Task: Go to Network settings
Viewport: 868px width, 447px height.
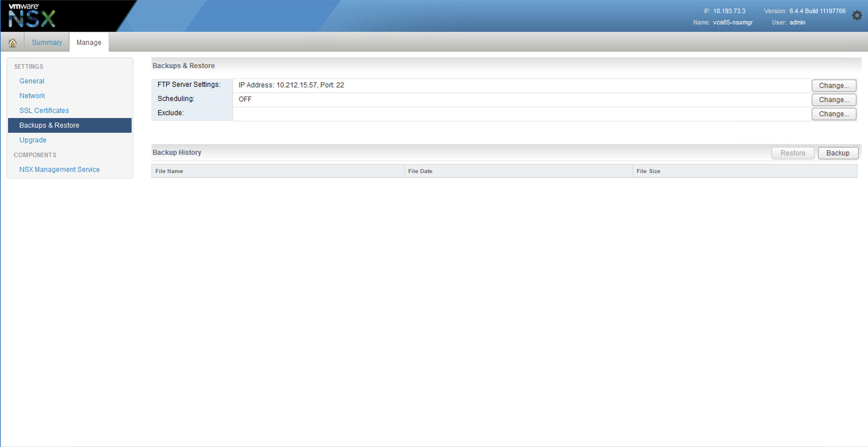Action: [32, 96]
